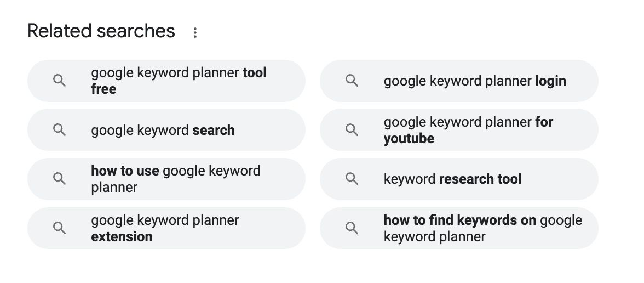Choose the 'google keyword planner extension' suggestion text
Viewport: 644px width, 283px height.
[x=165, y=228]
